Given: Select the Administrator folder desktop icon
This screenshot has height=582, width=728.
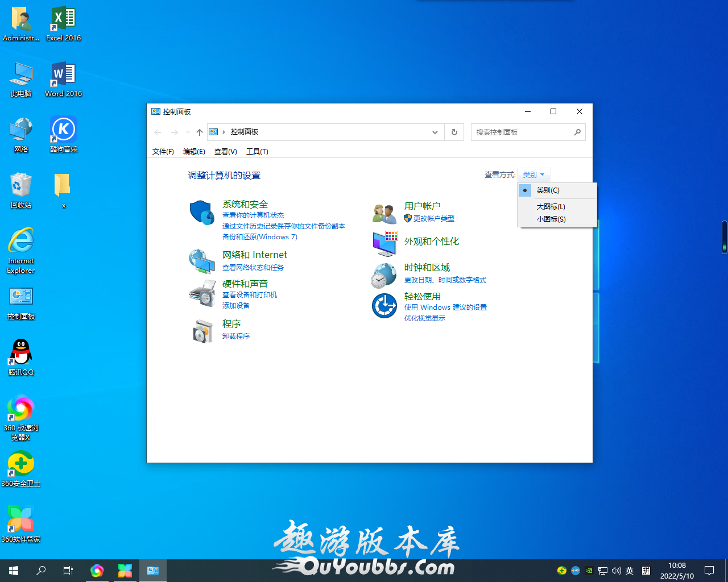Looking at the screenshot, I should (21, 24).
